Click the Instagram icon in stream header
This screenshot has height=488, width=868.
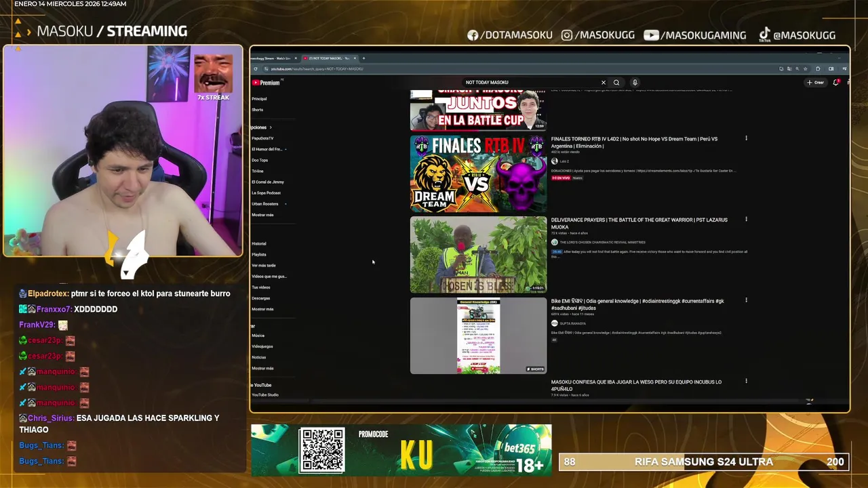pyautogui.click(x=567, y=35)
